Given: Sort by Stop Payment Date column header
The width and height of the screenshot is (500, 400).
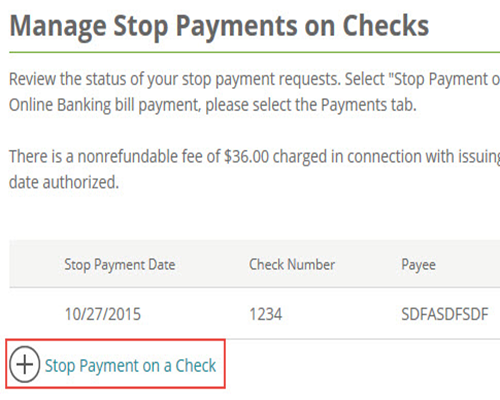Looking at the screenshot, I should point(120,265).
